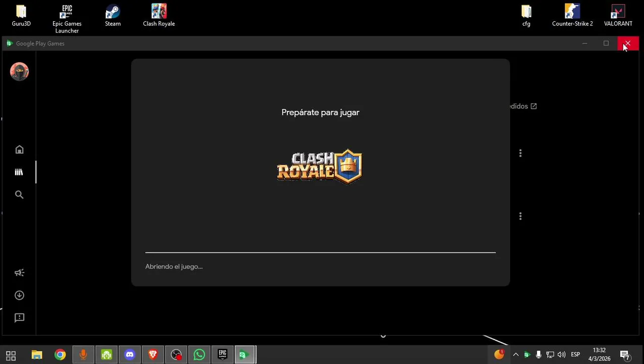Select Google Play Games in the taskbar
644x364 pixels.
pos(245,355)
